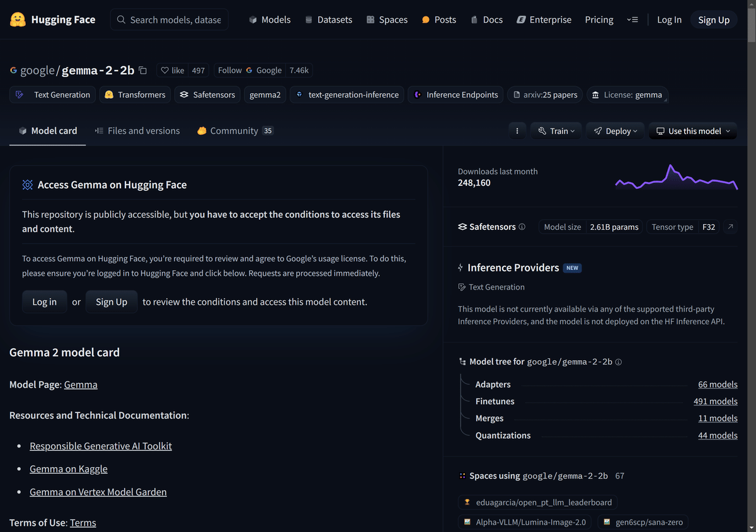756x532 pixels.
Task: Open the 497 likes count
Action: tap(198, 71)
